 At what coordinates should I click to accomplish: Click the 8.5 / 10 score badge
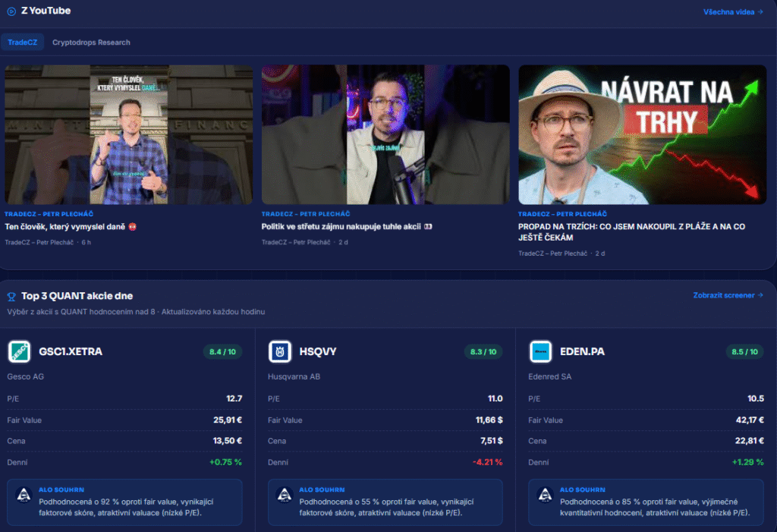point(744,351)
